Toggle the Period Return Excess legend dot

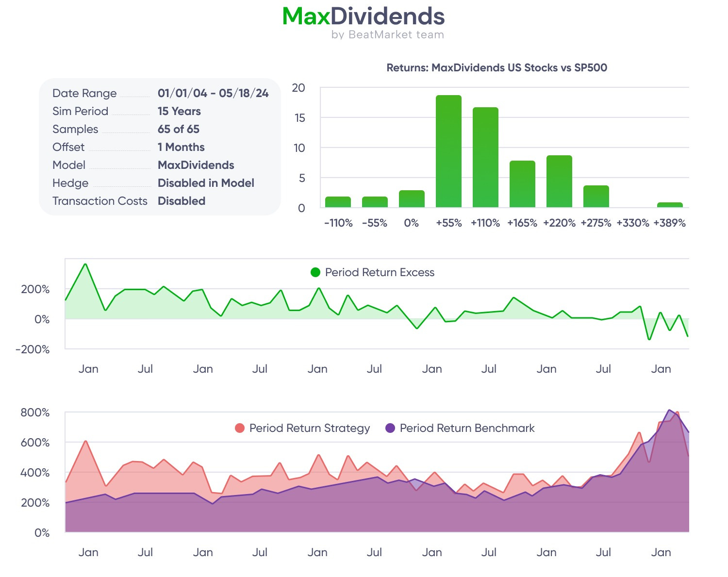pos(315,272)
